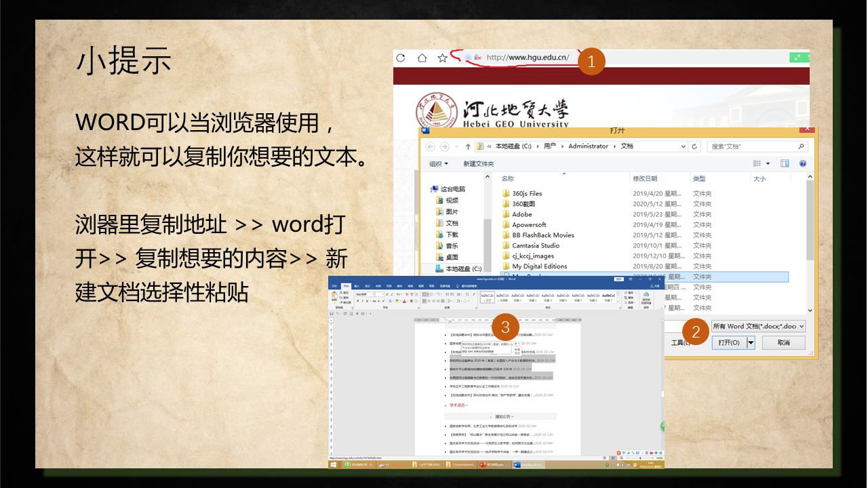Click the Baidu Netdisk save icon in Word
This screenshot has width=868, height=488.
pos(647,296)
